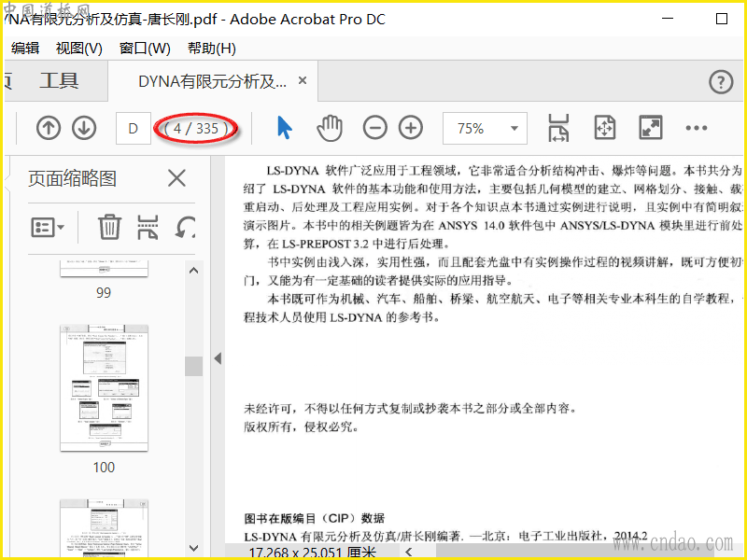
Task: Click thumbnail scrollbar down arrow
Action: pyautogui.click(x=193, y=548)
